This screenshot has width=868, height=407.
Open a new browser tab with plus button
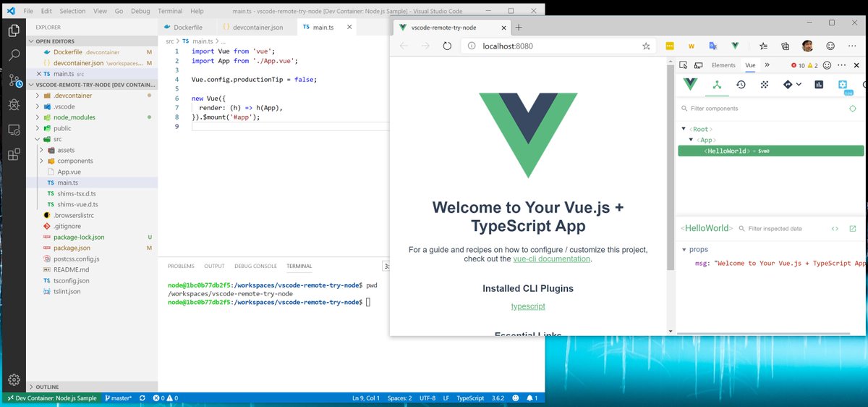point(519,27)
